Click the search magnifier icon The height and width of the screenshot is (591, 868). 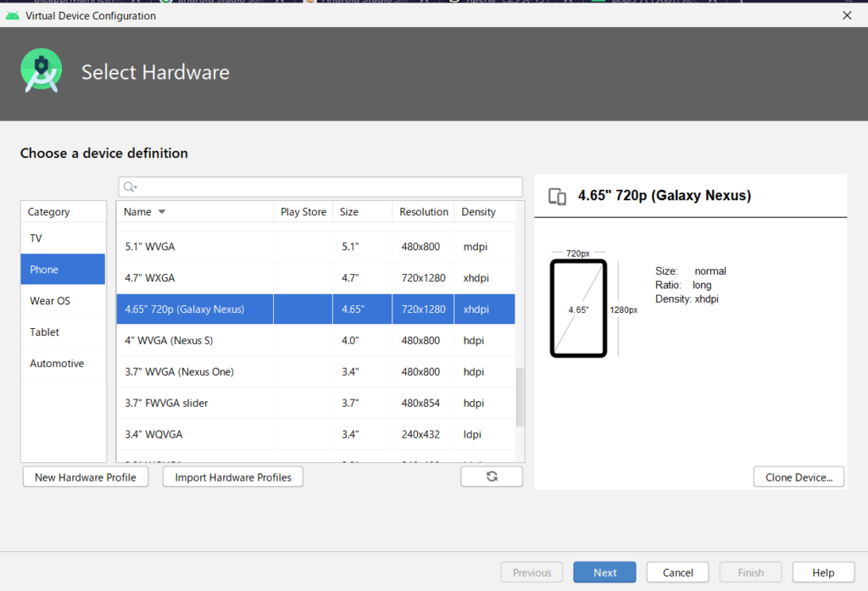128,187
